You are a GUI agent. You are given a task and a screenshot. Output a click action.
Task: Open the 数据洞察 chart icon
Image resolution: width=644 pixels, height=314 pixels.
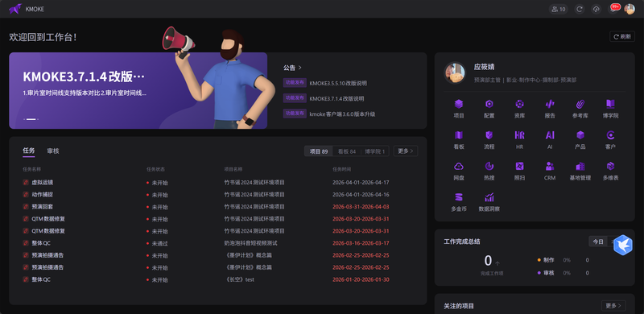[x=489, y=197]
